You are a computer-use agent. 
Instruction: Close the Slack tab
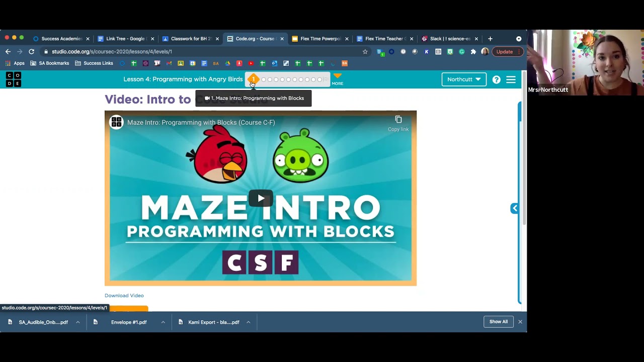(x=476, y=39)
